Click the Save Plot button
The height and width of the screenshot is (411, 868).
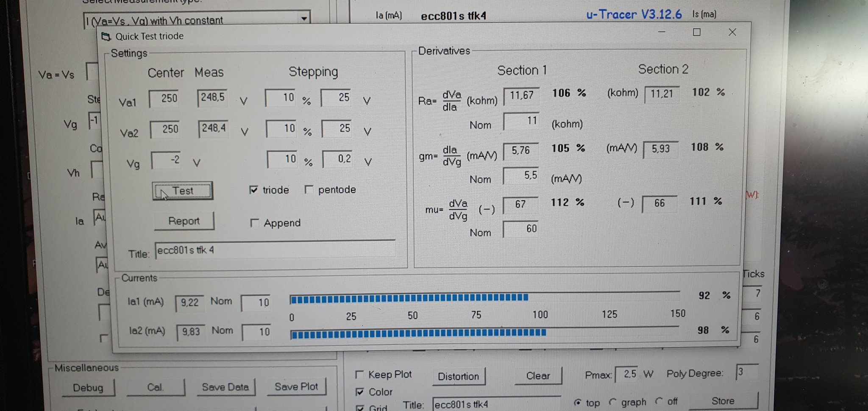296,386
